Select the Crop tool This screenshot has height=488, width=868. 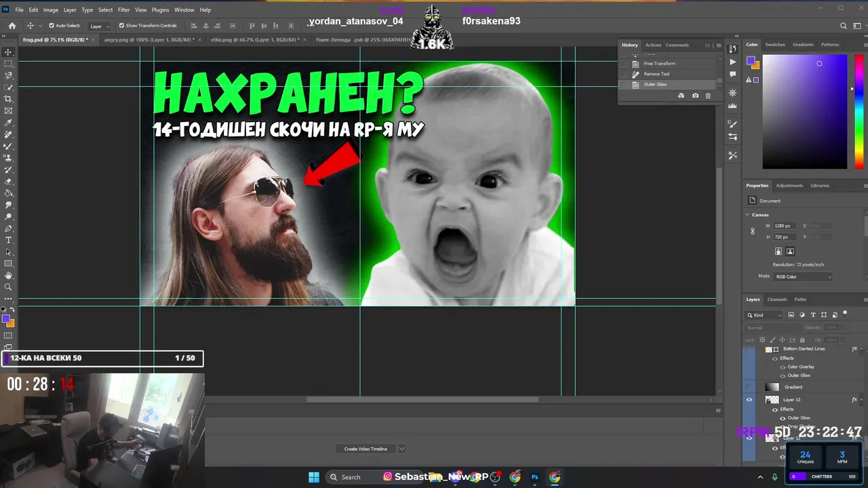coord(8,99)
